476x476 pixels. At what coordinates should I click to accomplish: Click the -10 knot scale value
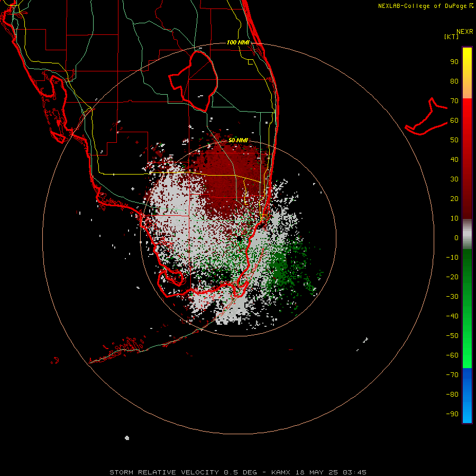click(x=452, y=258)
